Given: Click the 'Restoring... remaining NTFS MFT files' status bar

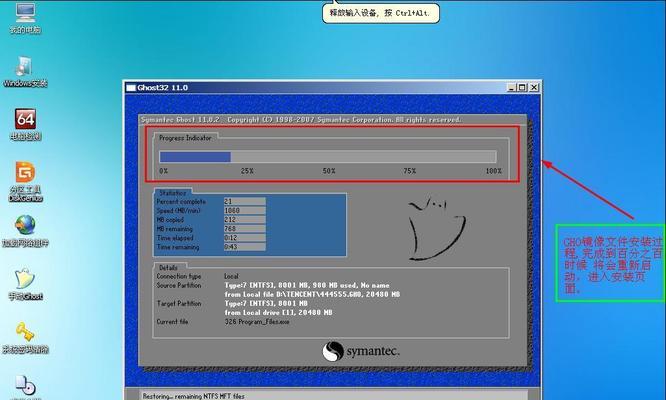Looking at the screenshot, I should (333, 395).
